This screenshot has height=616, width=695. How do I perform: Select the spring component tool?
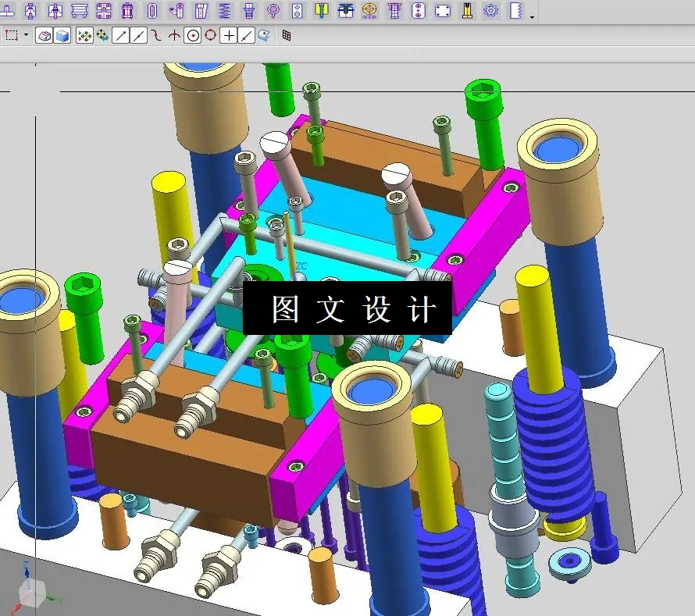(225, 11)
